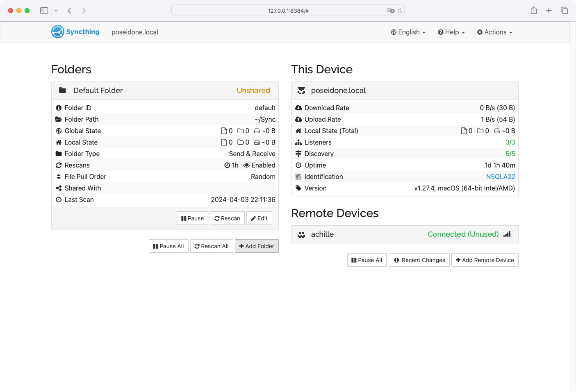Click the Safari share icon
This screenshot has width=576, height=392.
tap(534, 11)
